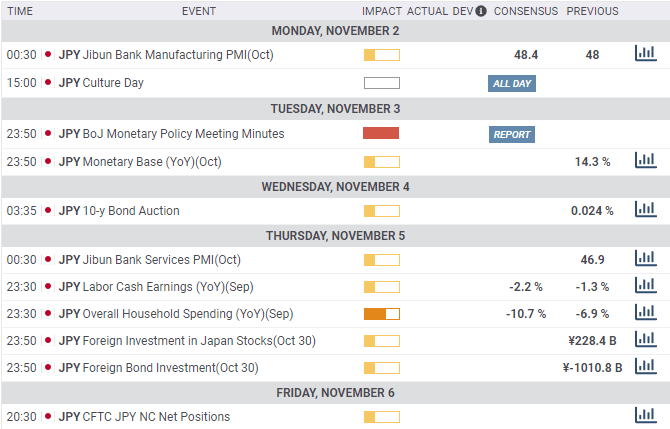Open chart icon for Foreign Bond Investment
Screen dimensions: 670x429
(x=645, y=367)
